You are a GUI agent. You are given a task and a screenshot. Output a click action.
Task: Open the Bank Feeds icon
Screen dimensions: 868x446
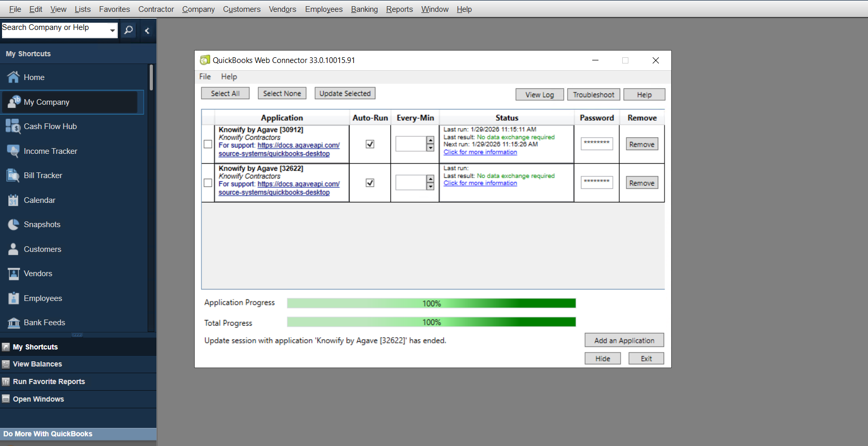pos(13,323)
